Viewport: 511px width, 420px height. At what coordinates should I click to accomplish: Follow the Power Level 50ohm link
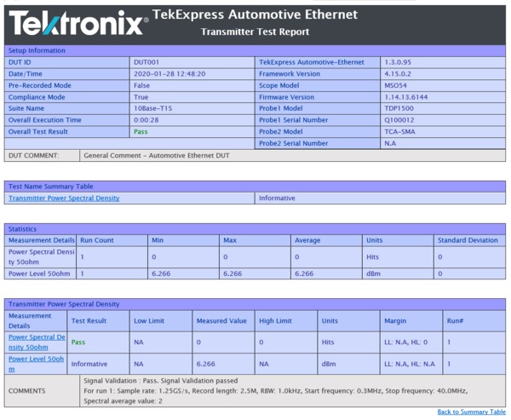click(x=36, y=364)
